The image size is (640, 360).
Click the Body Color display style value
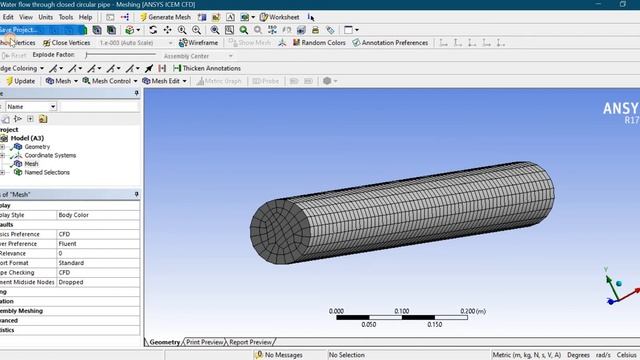(98, 215)
